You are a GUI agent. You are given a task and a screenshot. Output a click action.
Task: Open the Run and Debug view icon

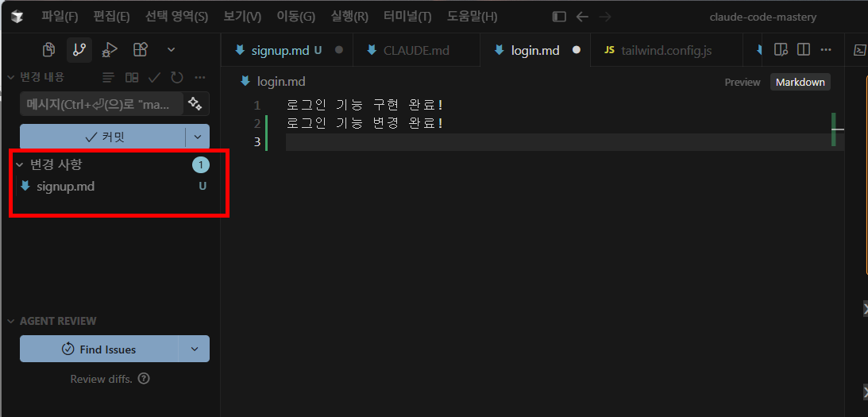pos(109,50)
